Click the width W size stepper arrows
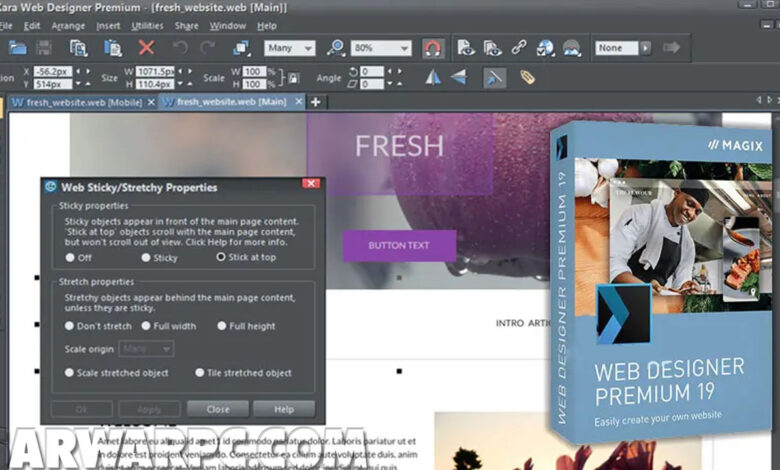 click(x=185, y=71)
